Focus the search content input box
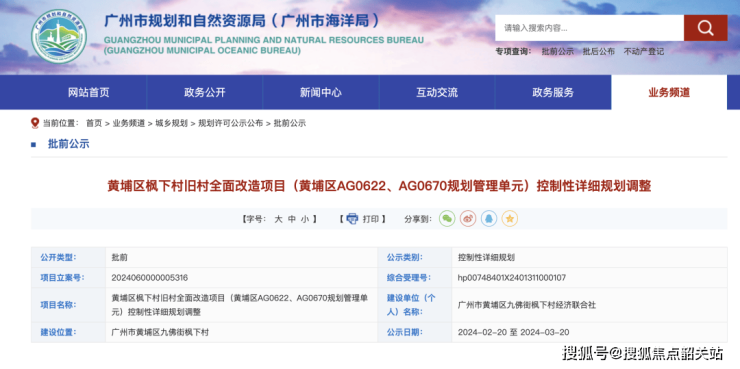 tap(589, 28)
